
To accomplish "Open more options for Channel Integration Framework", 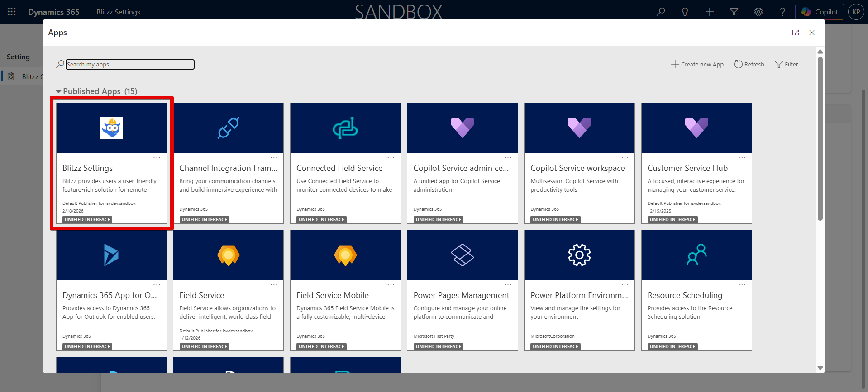I will click(x=274, y=158).
